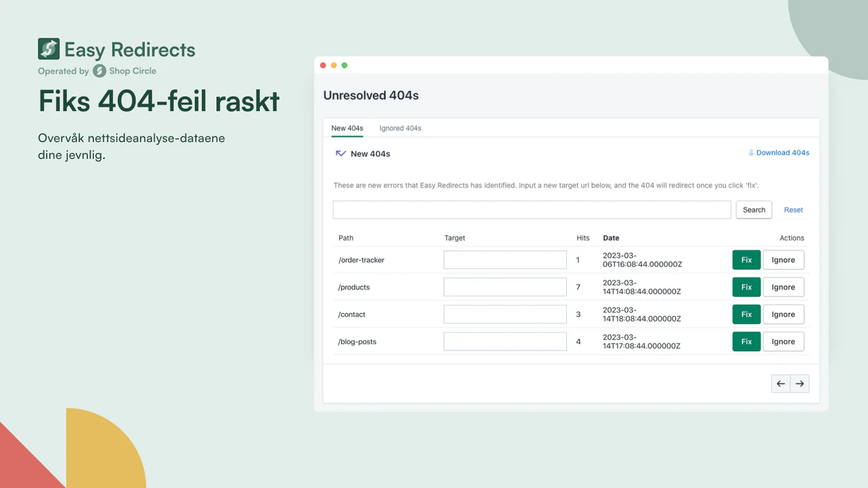868x488 pixels.
Task: Click the 2023-03-06T16:08:44 date cell
Action: pos(642,260)
